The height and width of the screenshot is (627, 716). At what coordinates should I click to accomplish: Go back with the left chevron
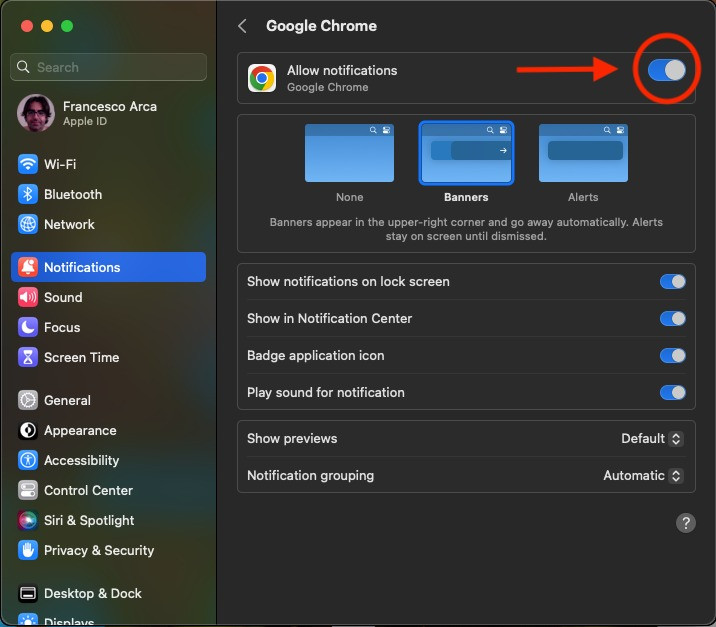242,26
